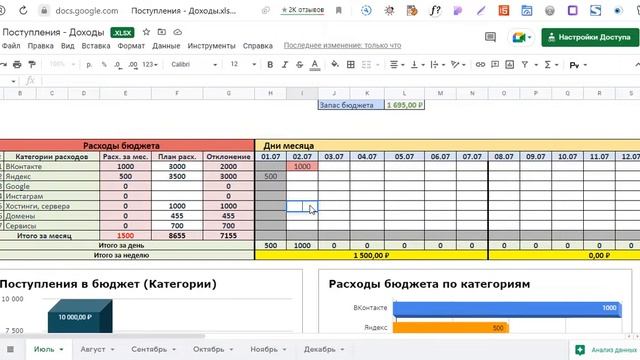Open the fill color picker
The height and width of the screenshot is (360, 640).
(x=335, y=64)
